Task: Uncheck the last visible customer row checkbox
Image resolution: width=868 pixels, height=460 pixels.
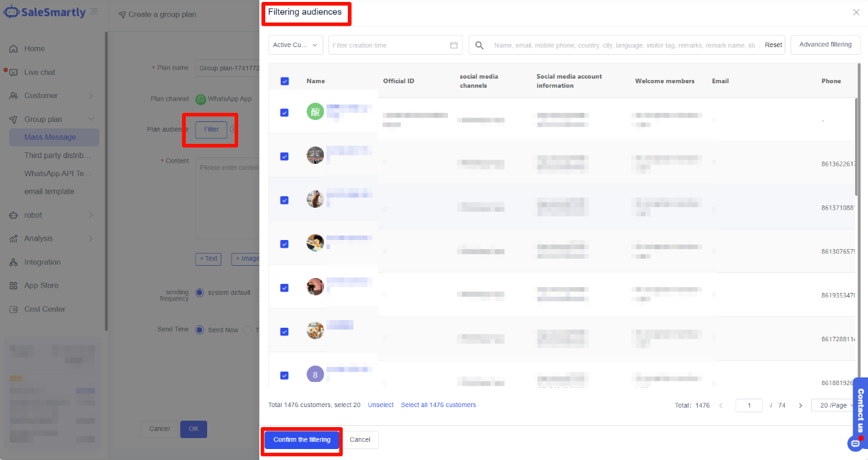Action: point(285,375)
